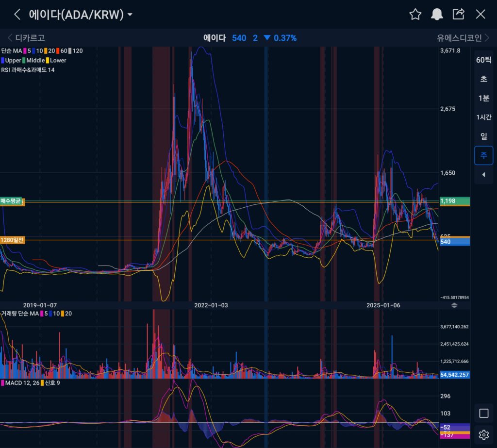Go back using the top-left arrow
This screenshot has width=497, height=448.
pyautogui.click(x=17, y=14)
